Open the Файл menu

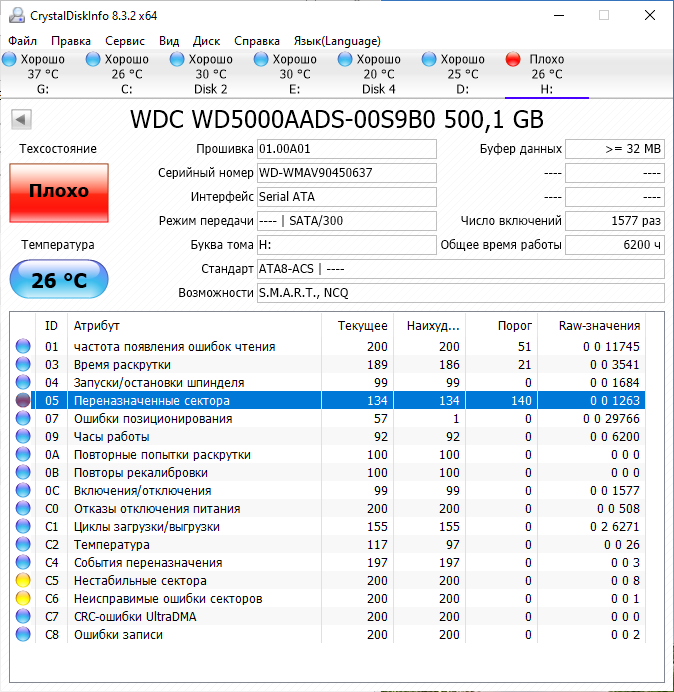tap(23, 41)
